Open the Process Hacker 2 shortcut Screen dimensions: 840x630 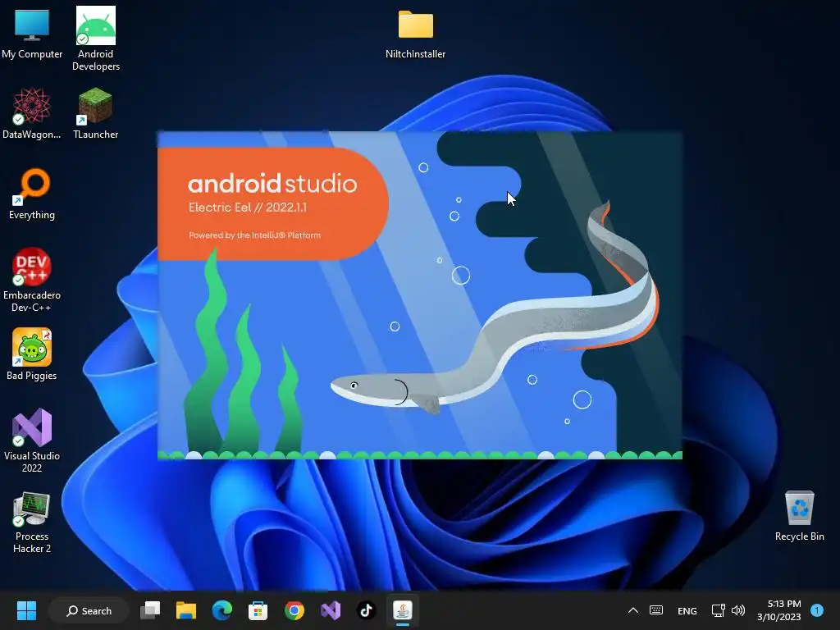(32, 523)
